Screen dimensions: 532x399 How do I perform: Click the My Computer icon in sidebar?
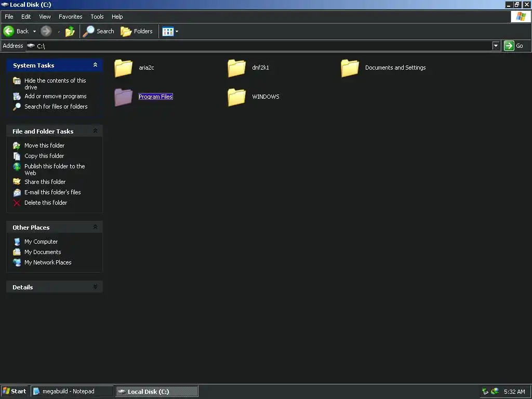pos(17,242)
